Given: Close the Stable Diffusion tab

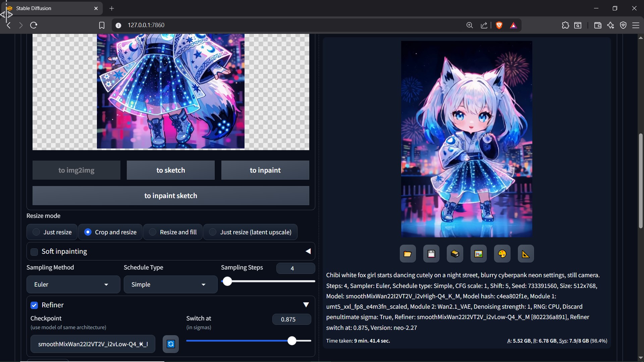Looking at the screenshot, I should click(96, 8).
